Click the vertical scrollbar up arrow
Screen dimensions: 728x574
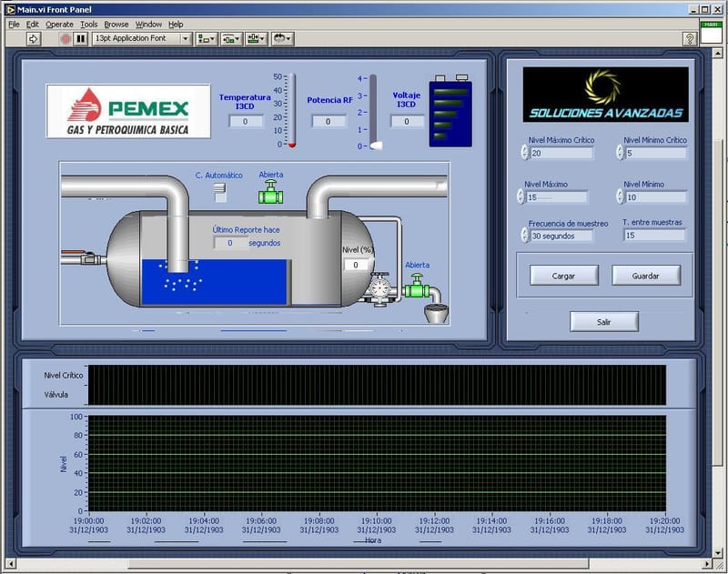pos(718,54)
